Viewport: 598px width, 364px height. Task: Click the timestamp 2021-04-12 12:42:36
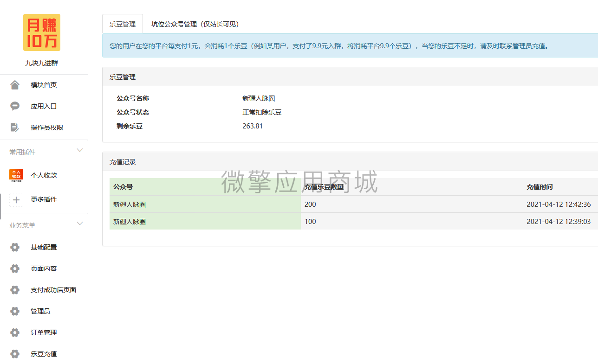pyautogui.click(x=559, y=204)
